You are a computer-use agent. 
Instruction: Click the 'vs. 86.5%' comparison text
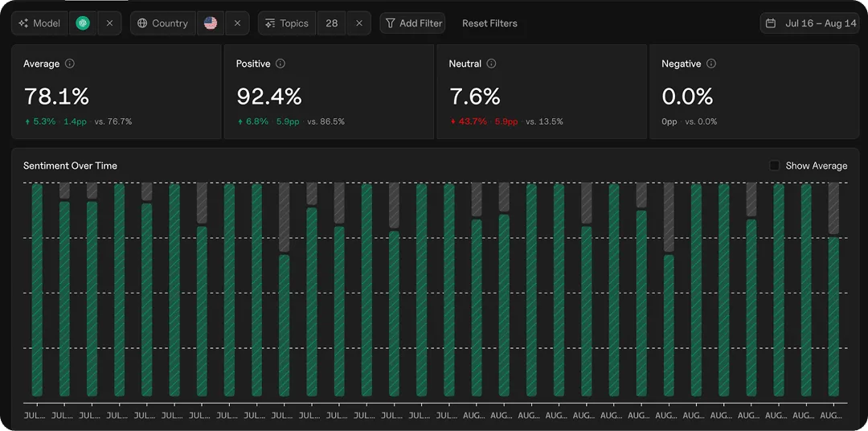[x=325, y=121]
